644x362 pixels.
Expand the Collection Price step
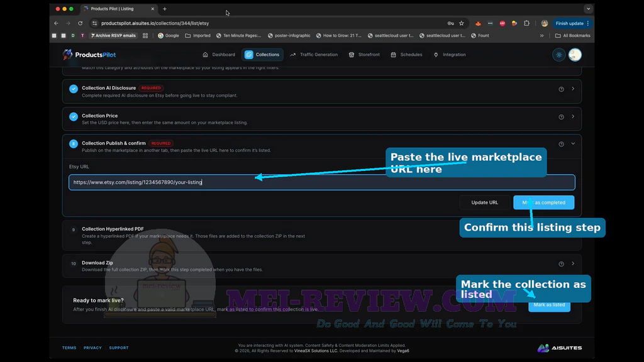[x=573, y=116]
